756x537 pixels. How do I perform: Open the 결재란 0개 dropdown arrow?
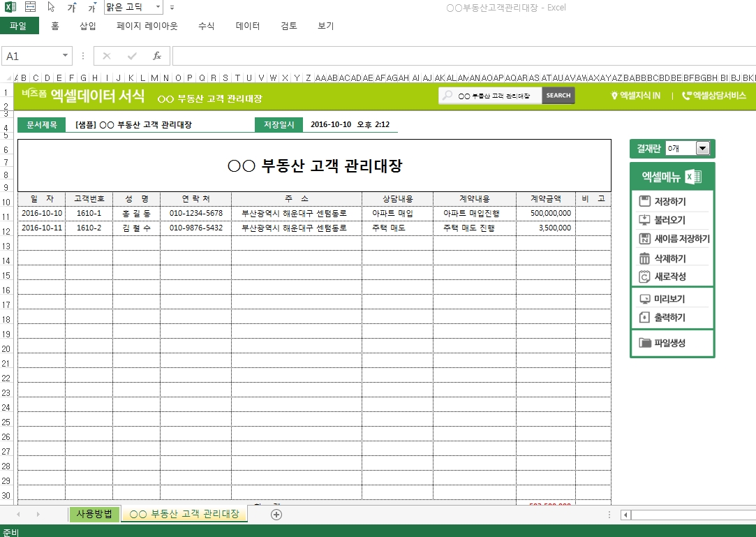[702, 149]
